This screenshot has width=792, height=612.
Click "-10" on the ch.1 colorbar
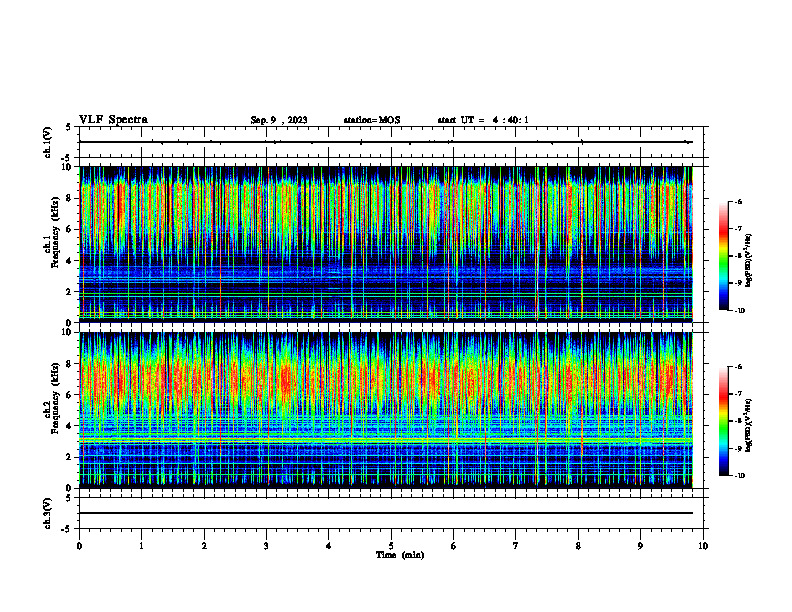[740, 311]
